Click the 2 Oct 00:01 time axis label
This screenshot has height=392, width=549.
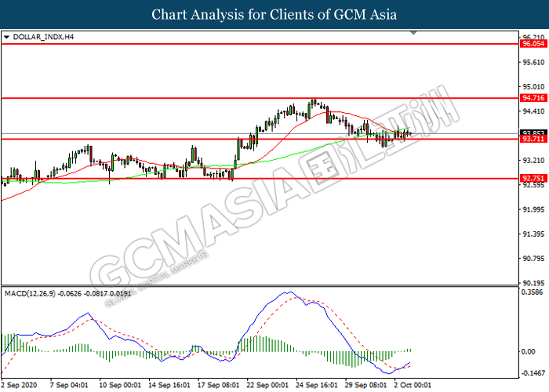413,385
